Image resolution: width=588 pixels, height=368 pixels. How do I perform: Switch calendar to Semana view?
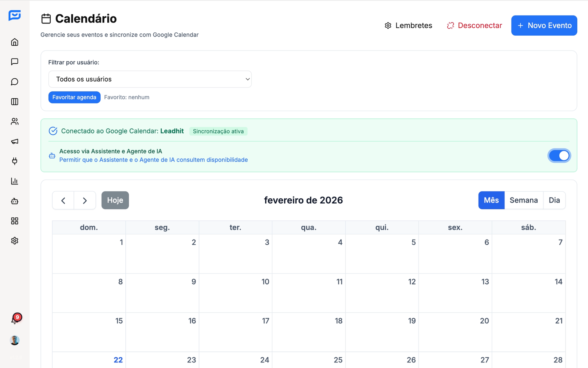pyautogui.click(x=524, y=200)
